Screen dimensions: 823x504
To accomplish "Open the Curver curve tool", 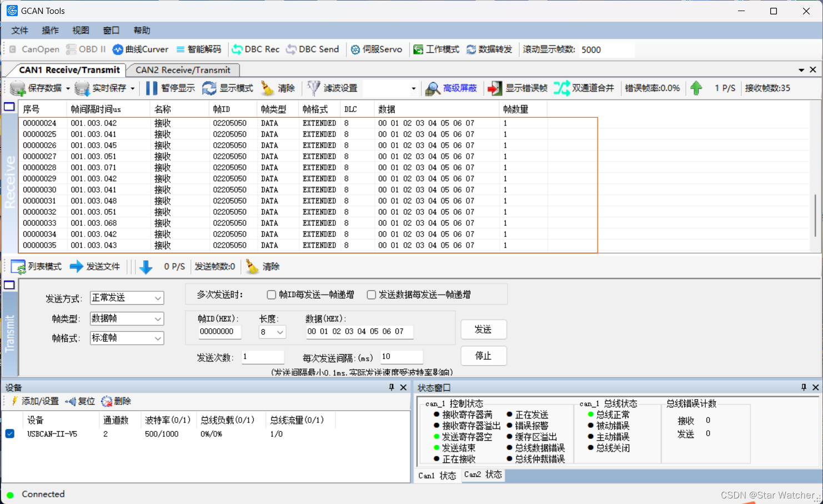I will coord(140,49).
